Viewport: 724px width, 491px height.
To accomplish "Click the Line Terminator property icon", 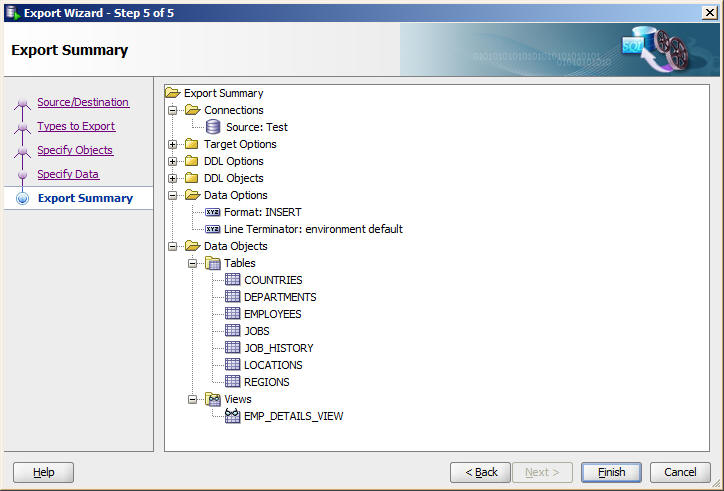I will [212, 229].
